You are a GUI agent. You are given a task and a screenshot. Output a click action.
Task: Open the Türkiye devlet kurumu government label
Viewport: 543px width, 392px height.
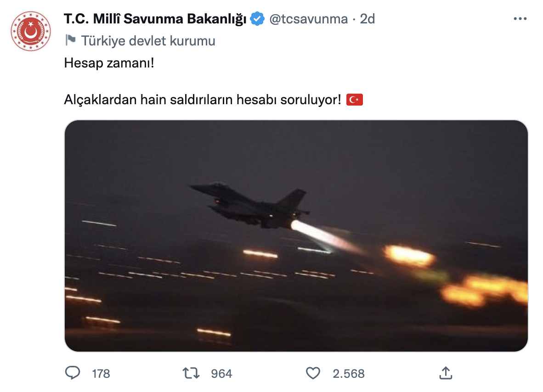(148, 41)
